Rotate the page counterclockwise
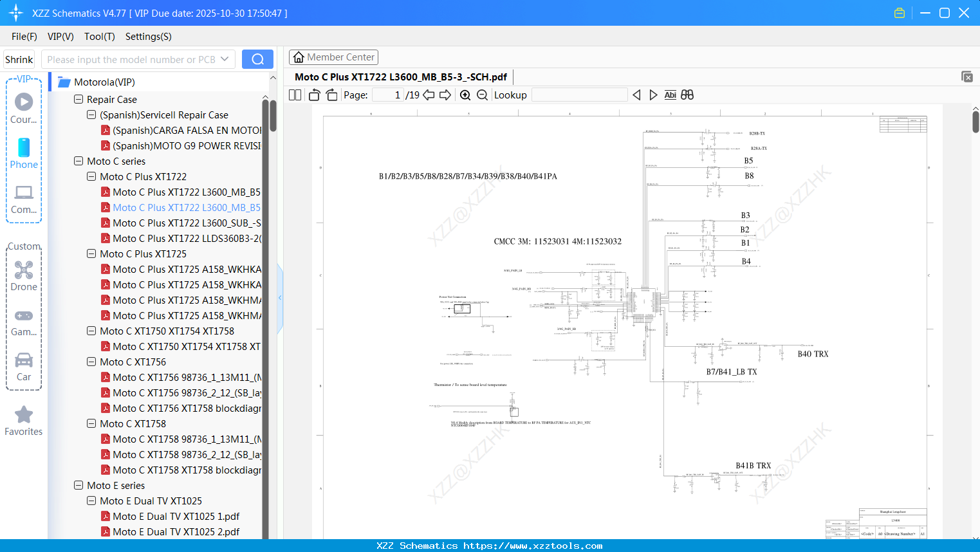Screen dimensions: 980x552 pyautogui.click(x=314, y=95)
